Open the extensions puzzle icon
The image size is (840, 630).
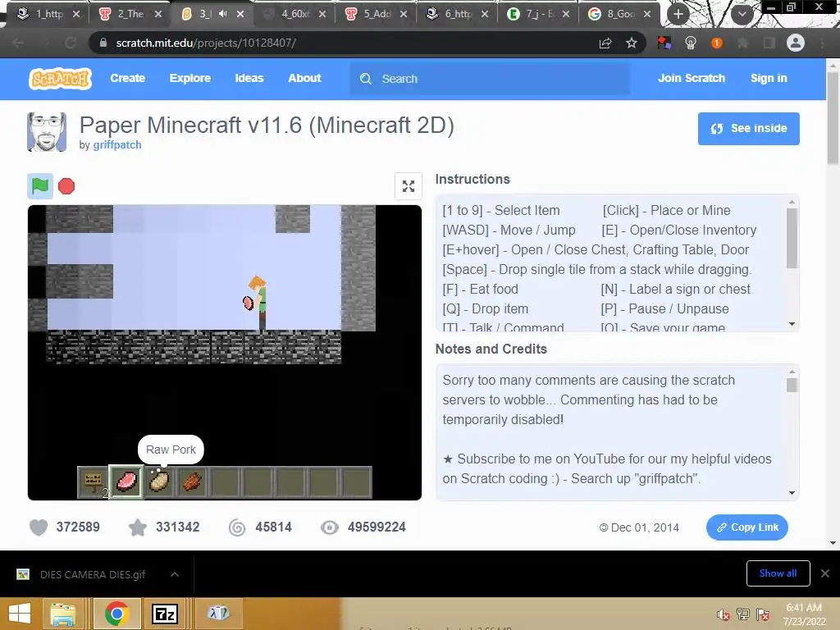[x=743, y=43]
